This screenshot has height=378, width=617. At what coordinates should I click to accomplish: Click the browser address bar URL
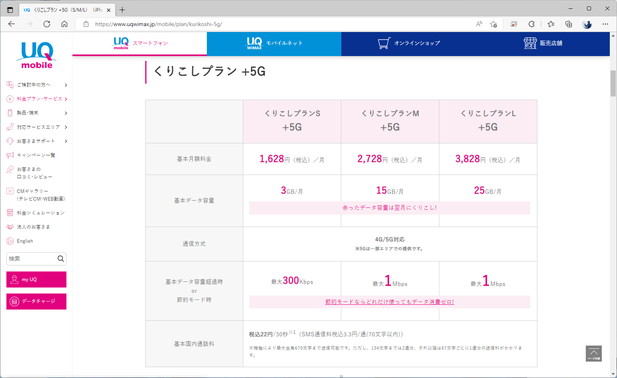click(x=158, y=24)
